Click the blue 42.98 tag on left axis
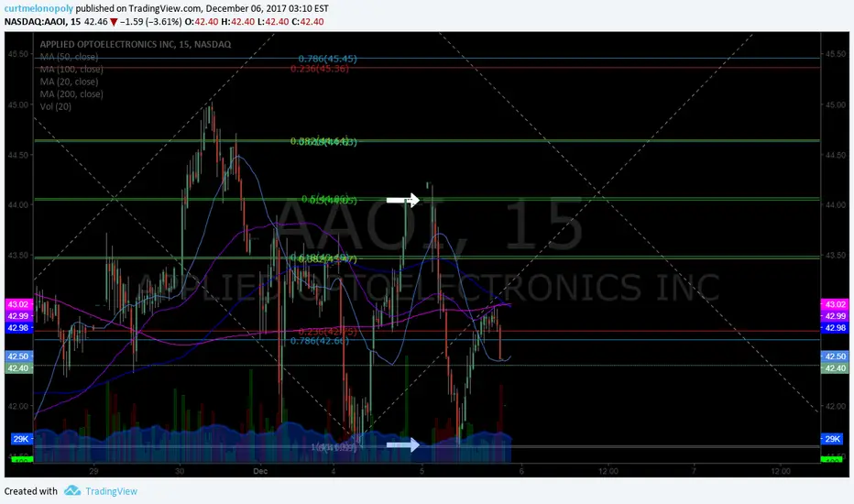Screen dimensions: 854x504 18,328
